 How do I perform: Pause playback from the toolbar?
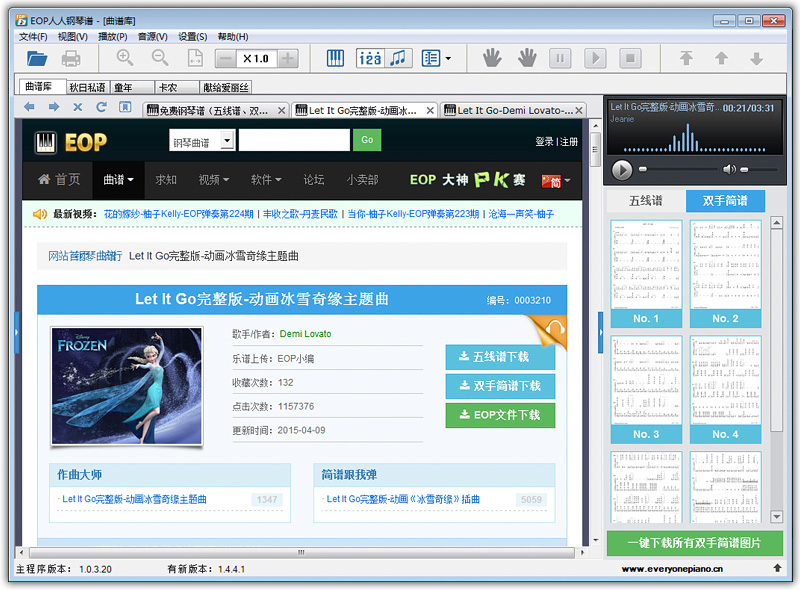coord(561,58)
